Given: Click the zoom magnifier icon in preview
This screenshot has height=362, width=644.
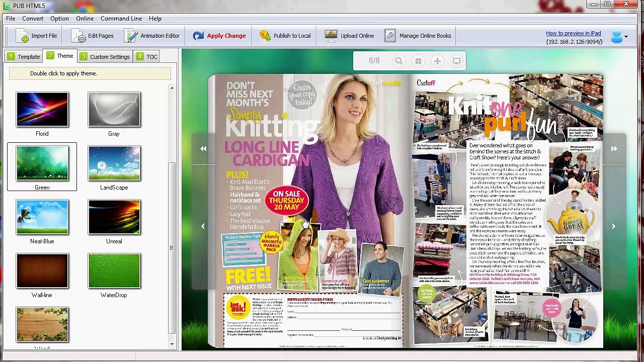Looking at the screenshot, I should coord(398,61).
